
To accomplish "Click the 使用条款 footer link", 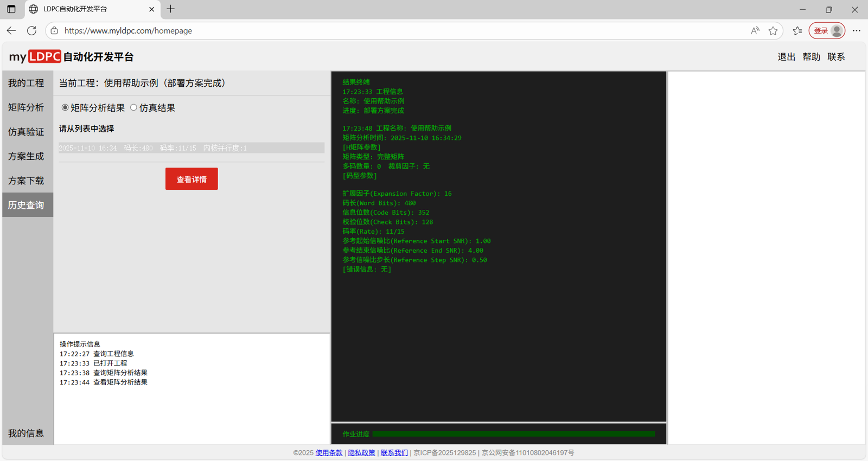I will coord(329,453).
